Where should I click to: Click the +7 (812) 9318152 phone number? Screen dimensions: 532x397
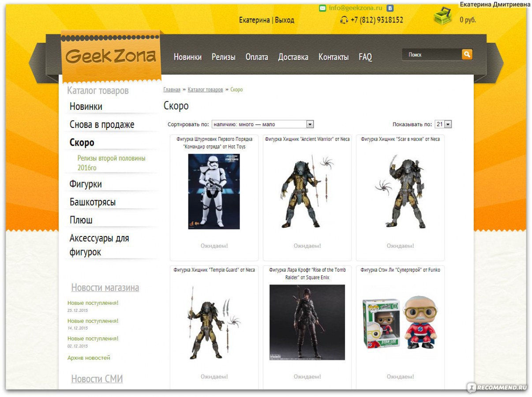tap(377, 20)
